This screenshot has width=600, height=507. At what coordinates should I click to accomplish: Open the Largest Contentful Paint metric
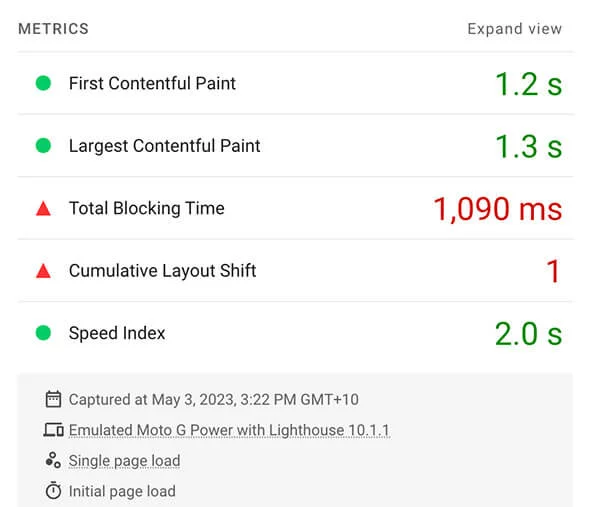165,146
